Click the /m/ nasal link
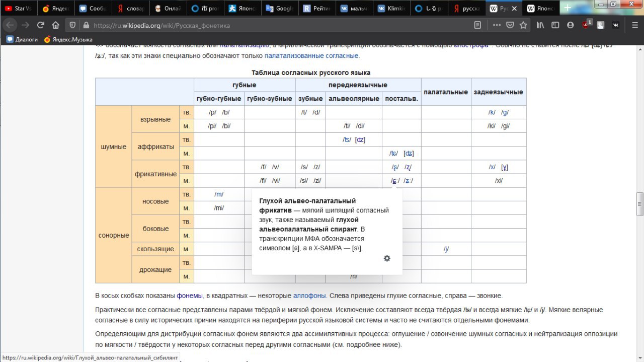 coord(219,194)
